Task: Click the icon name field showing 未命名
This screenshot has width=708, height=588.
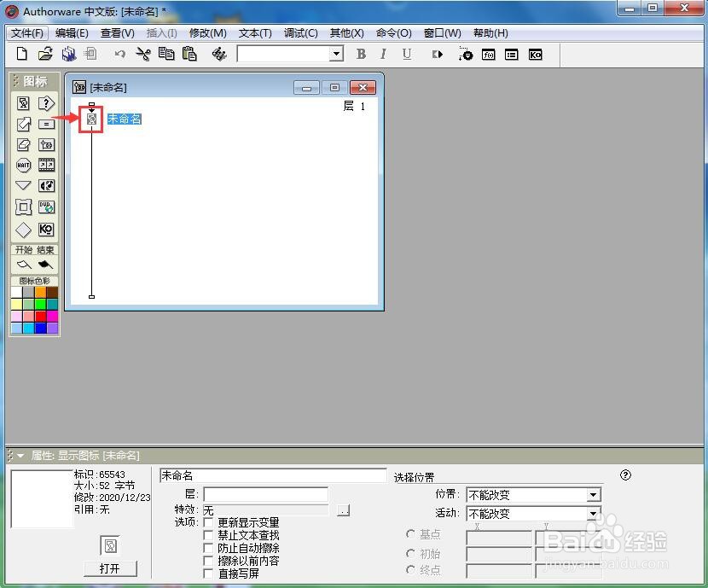Action: click(x=273, y=475)
